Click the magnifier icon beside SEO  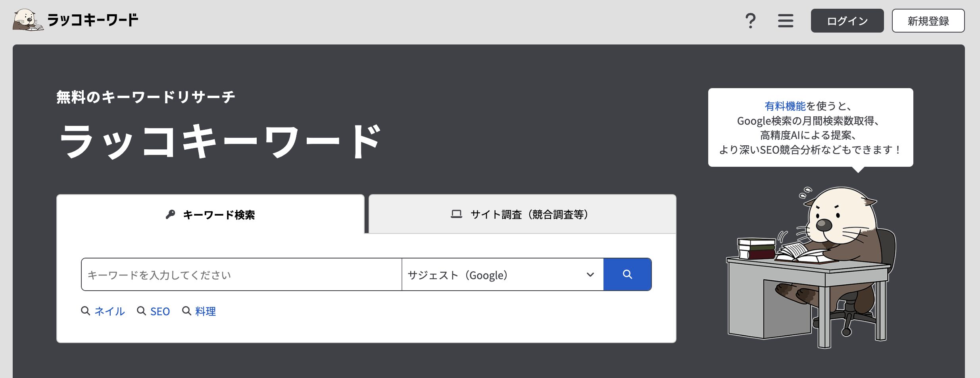click(141, 311)
